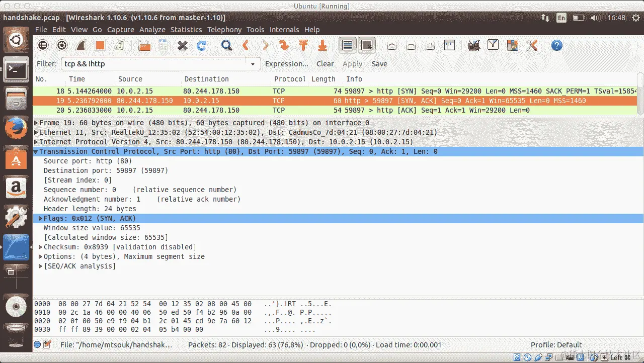
Task: Edit display filters icon
Action: (493, 46)
